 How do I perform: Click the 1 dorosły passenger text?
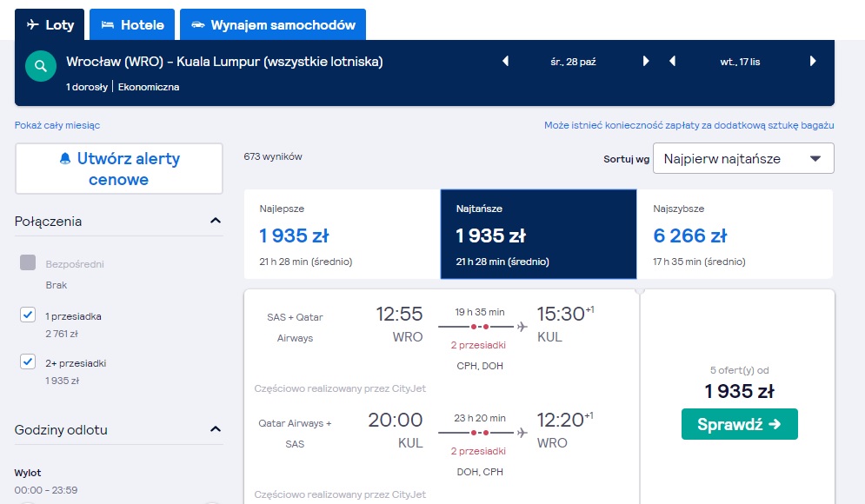click(87, 87)
